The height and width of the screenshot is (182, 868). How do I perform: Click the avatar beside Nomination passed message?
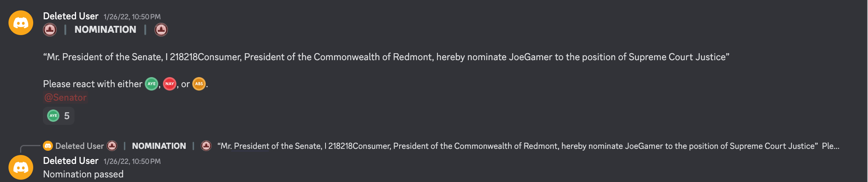[21, 167]
